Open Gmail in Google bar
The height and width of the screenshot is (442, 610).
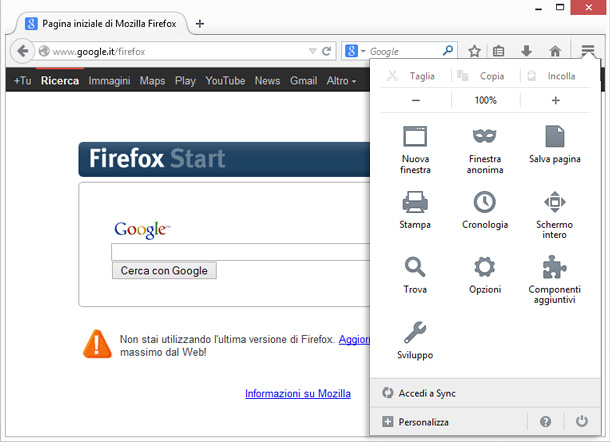[303, 81]
